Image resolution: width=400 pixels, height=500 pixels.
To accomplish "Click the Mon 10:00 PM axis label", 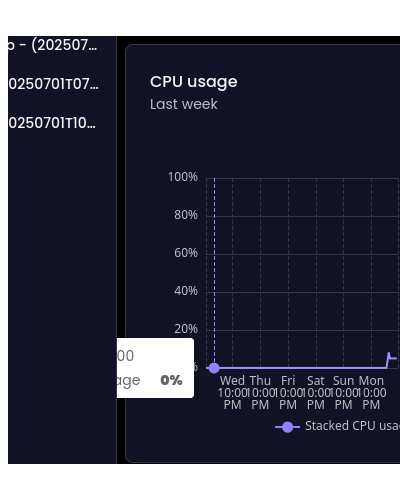I will click(x=371, y=392).
